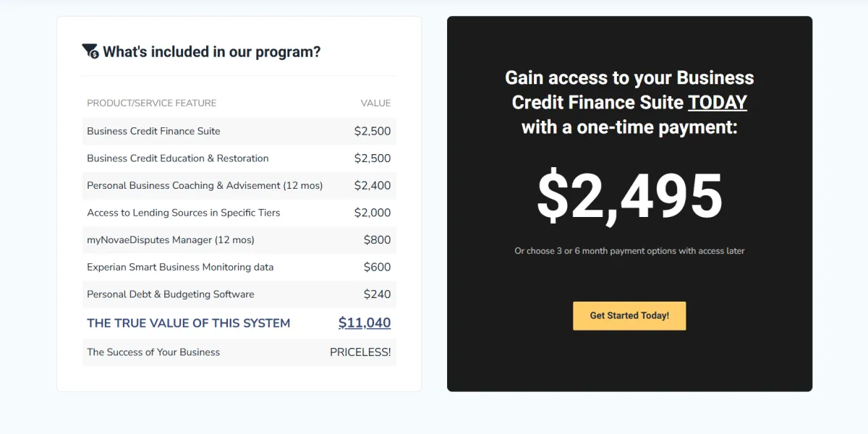This screenshot has width=868, height=434.
Task: Click the underlined $11,040 total value
Action: click(364, 323)
